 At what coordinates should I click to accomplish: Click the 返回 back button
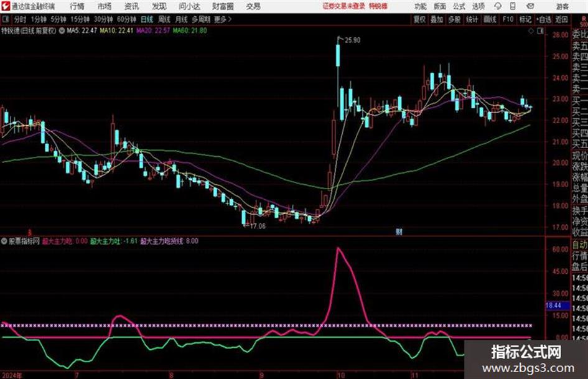(x=561, y=19)
